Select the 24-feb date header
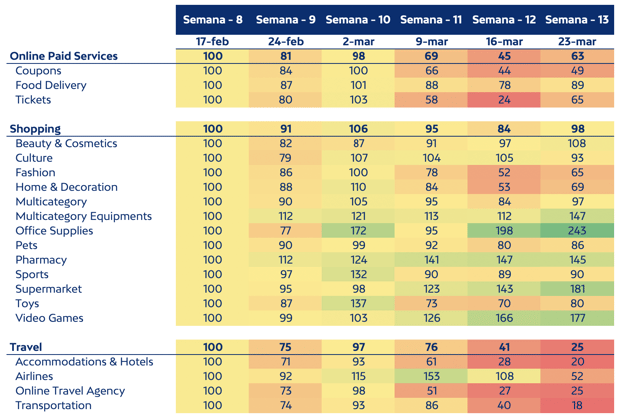 click(x=285, y=41)
